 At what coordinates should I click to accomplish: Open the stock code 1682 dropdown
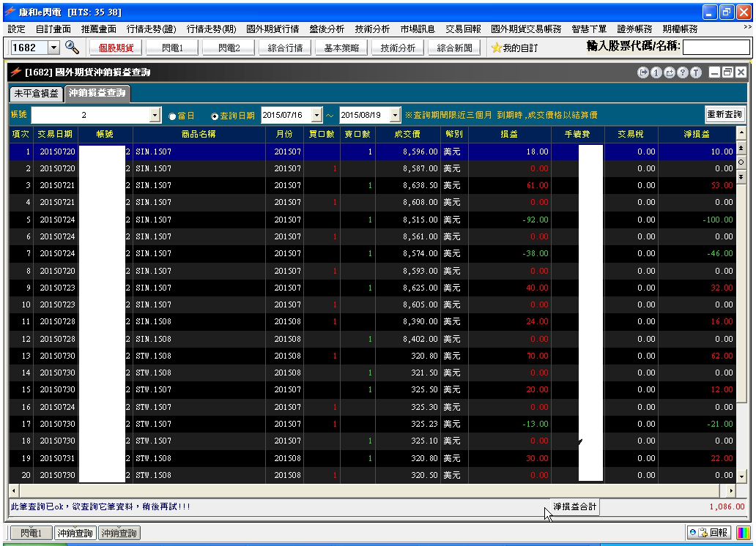[54, 48]
